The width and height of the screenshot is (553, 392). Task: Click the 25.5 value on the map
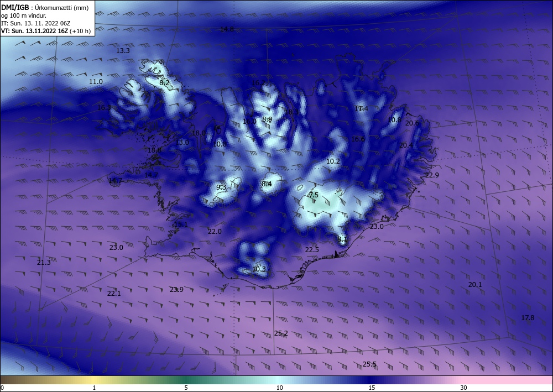click(x=369, y=364)
